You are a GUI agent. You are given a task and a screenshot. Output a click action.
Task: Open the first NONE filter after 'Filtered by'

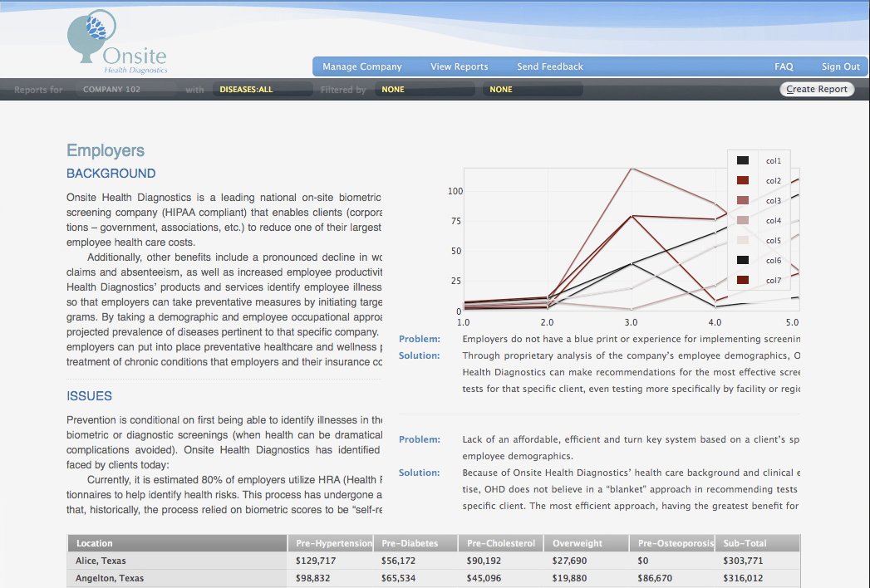tap(424, 90)
